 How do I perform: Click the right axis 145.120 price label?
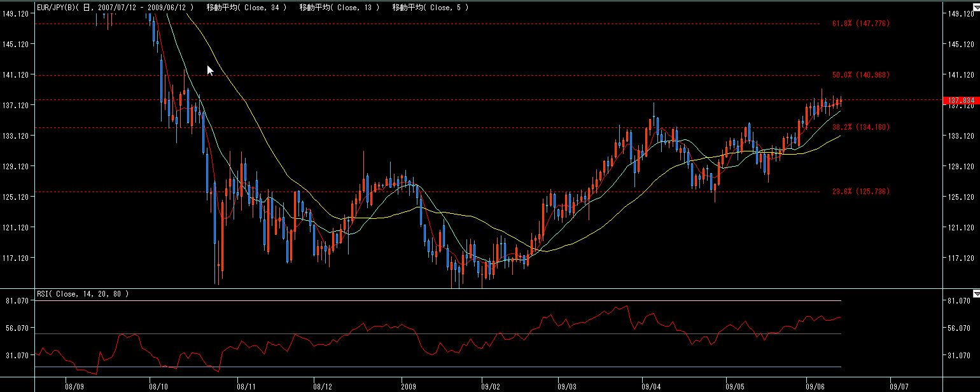[961, 44]
